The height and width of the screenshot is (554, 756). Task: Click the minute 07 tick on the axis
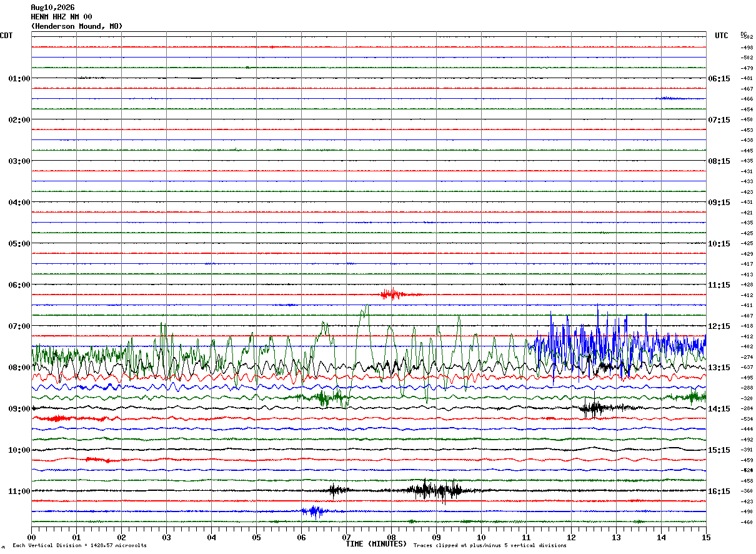(346, 537)
